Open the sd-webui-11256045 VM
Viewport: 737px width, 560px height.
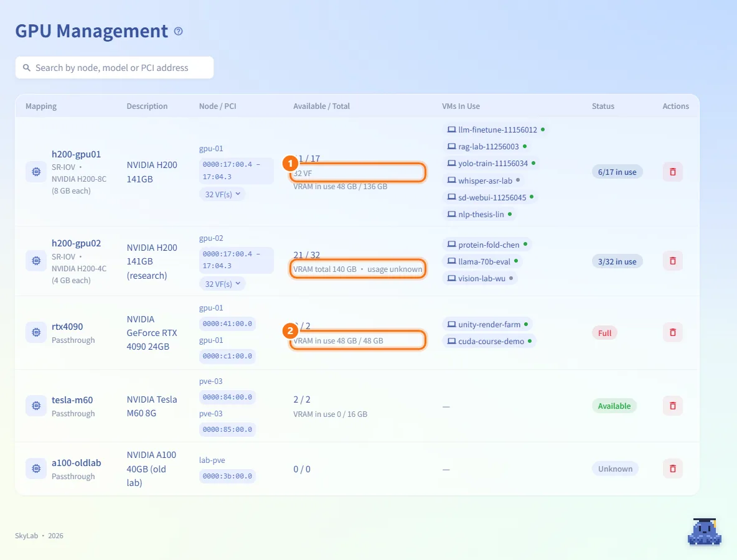coord(491,197)
